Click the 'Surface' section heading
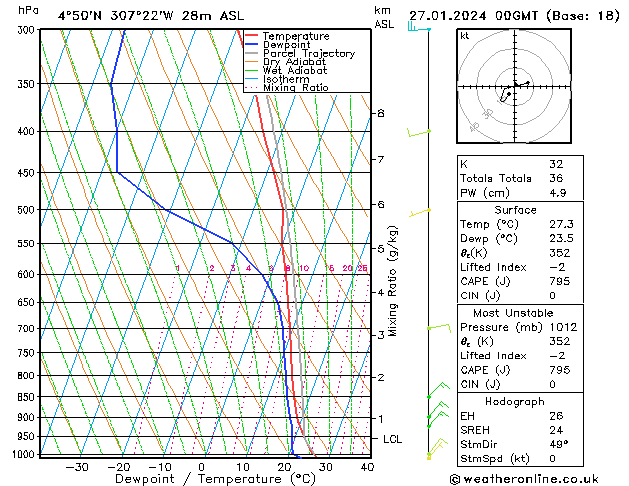Viewport: 629px width, 486px height. click(515, 210)
